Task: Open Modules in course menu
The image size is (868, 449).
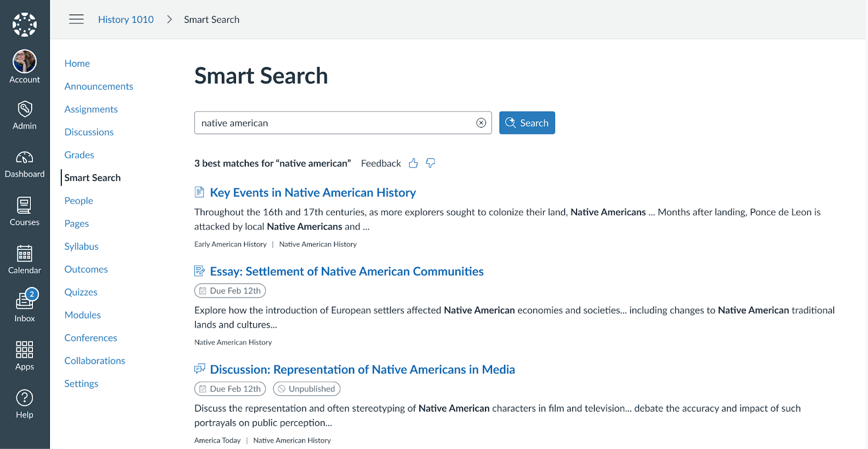Action: point(82,315)
